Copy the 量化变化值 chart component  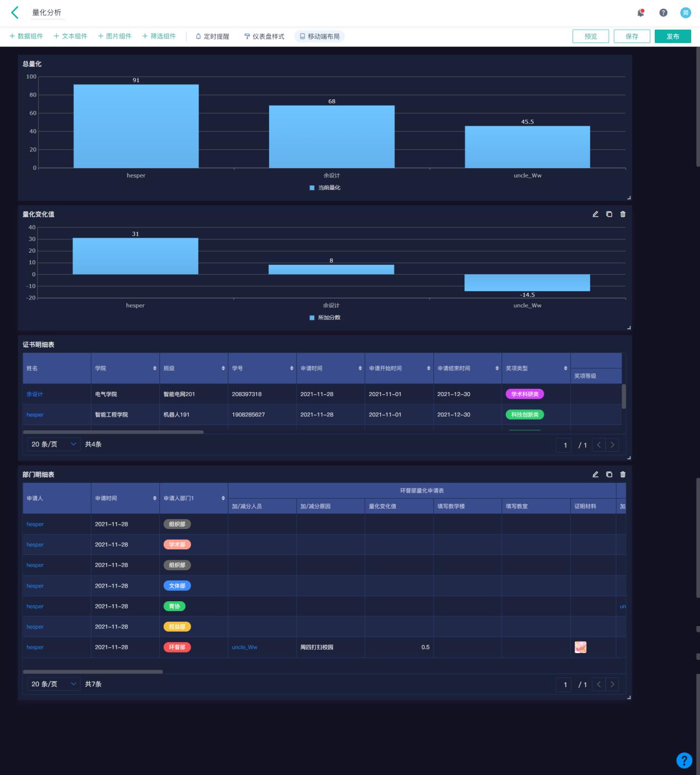click(609, 214)
